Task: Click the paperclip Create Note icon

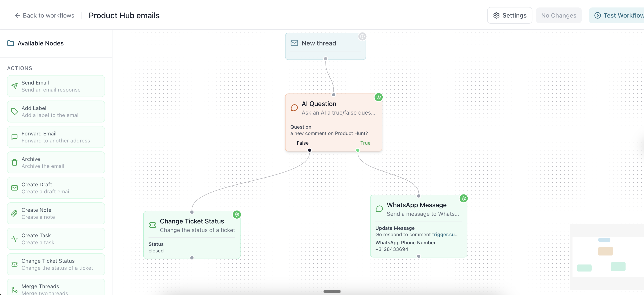Action: pyautogui.click(x=14, y=214)
